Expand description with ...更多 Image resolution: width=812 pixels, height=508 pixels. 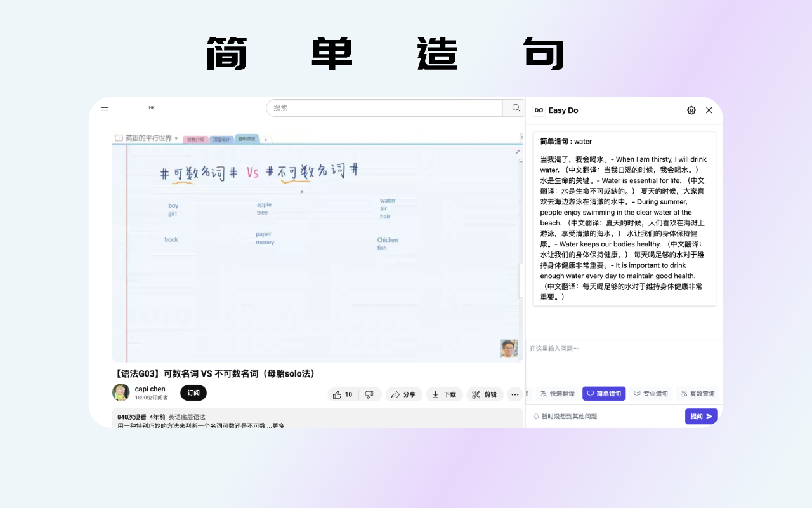[275, 425]
